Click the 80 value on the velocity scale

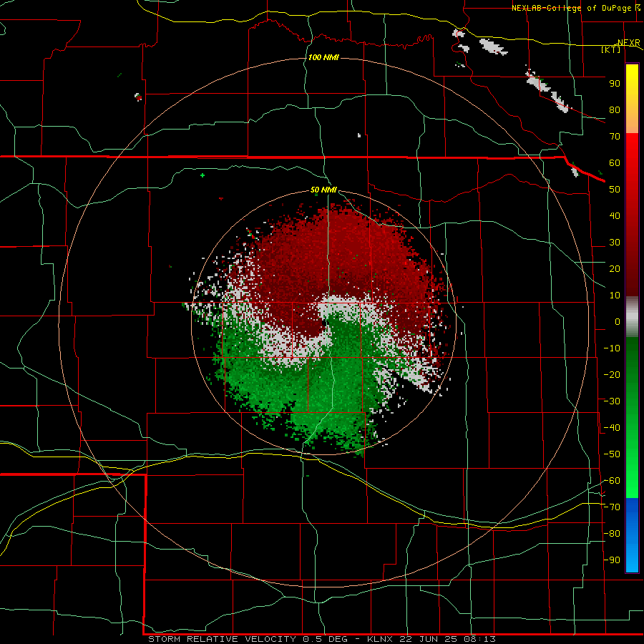coord(615,110)
